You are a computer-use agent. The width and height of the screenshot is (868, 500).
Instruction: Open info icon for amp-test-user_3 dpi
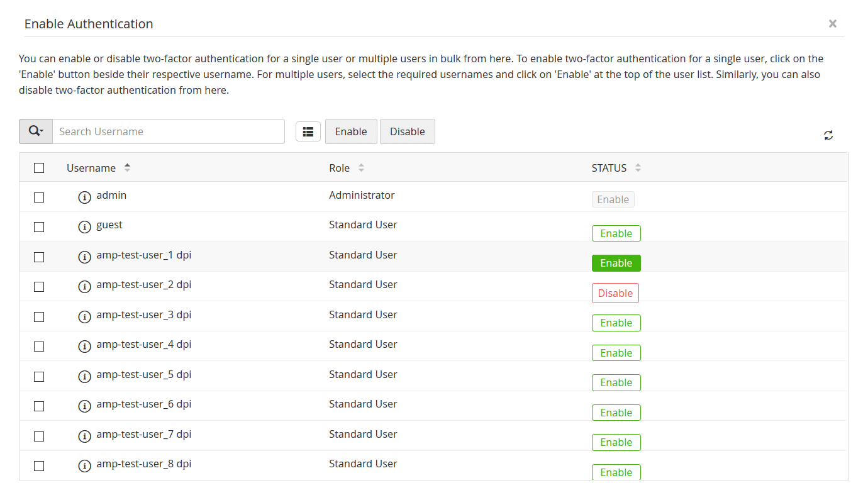pos(84,316)
